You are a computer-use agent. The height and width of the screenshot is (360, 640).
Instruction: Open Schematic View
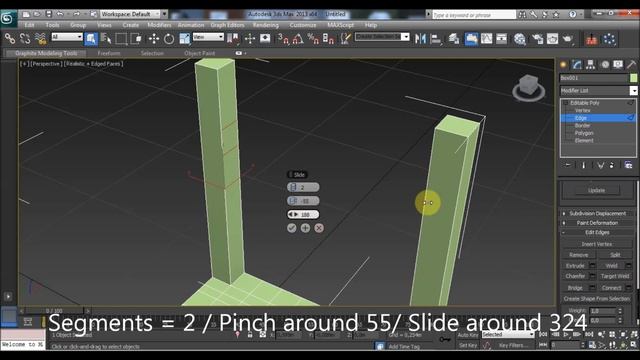[x=502, y=39]
